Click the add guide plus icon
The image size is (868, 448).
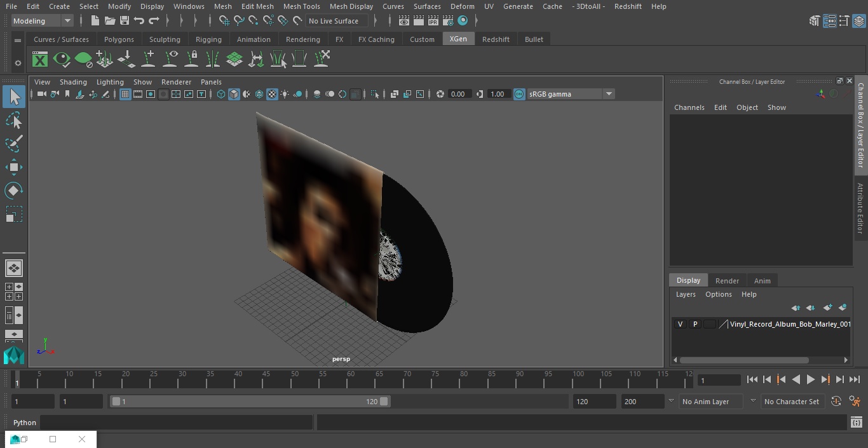pos(148,60)
